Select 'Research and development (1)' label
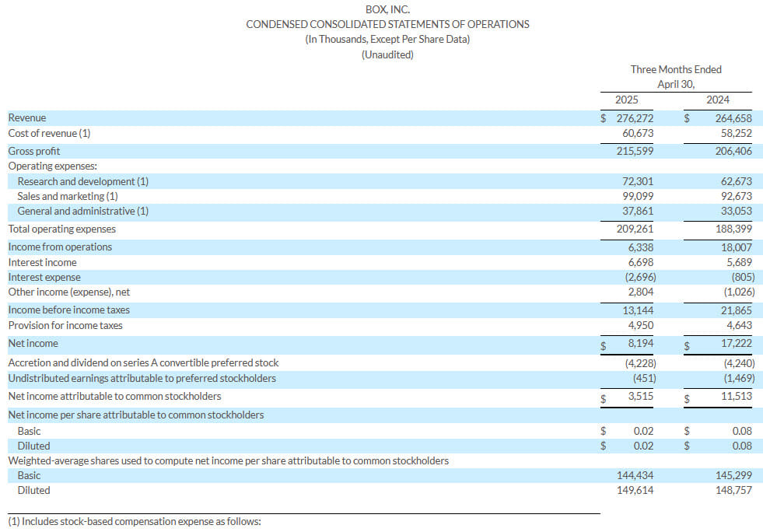763x532 pixels. pos(82,181)
